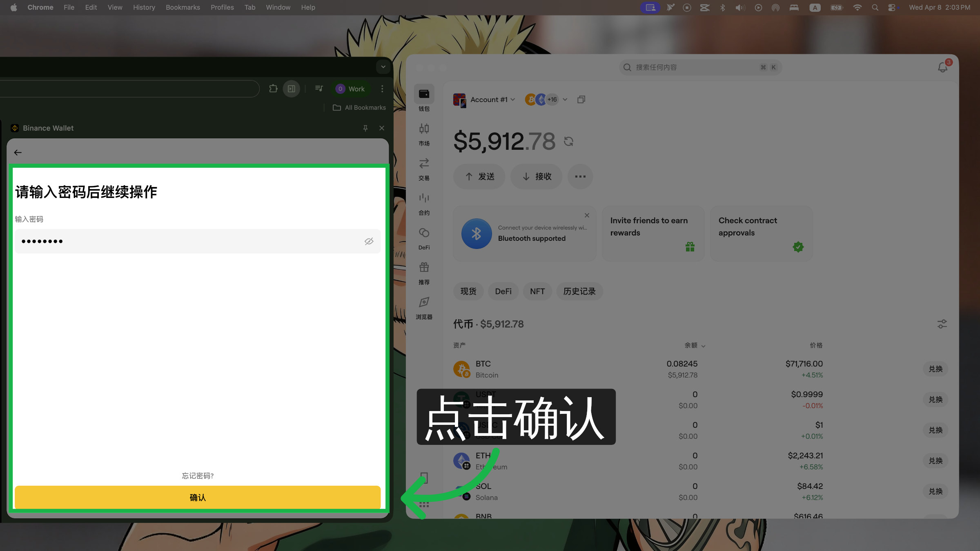The height and width of the screenshot is (551, 980).
Task: Open the 忘记密码? forgot password link
Action: click(x=198, y=475)
